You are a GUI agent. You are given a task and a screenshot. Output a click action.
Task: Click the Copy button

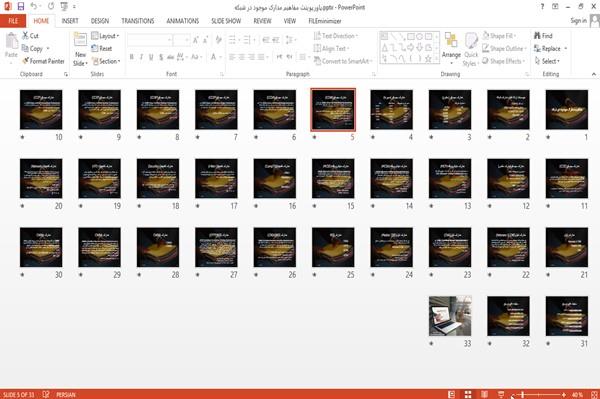point(32,49)
